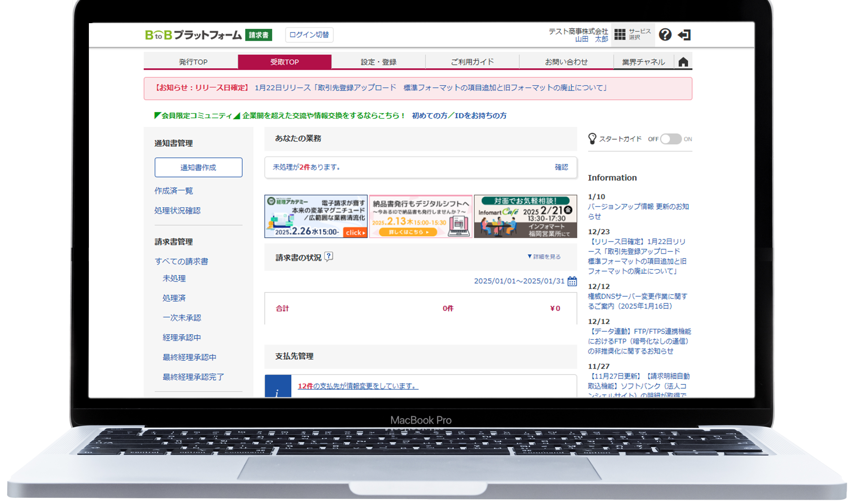The width and height of the screenshot is (853, 504).
Task: Click 初めての方/IDをお持ちの方 link
Action: (x=459, y=115)
